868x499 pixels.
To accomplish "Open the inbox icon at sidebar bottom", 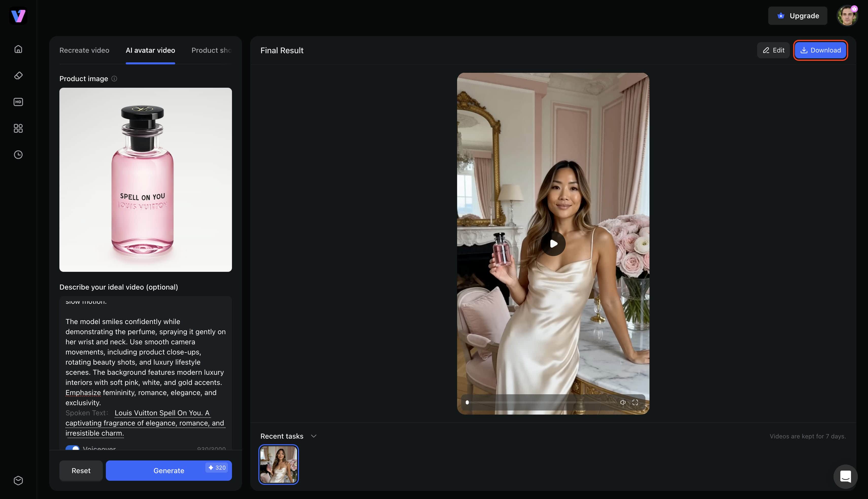I will 18,480.
